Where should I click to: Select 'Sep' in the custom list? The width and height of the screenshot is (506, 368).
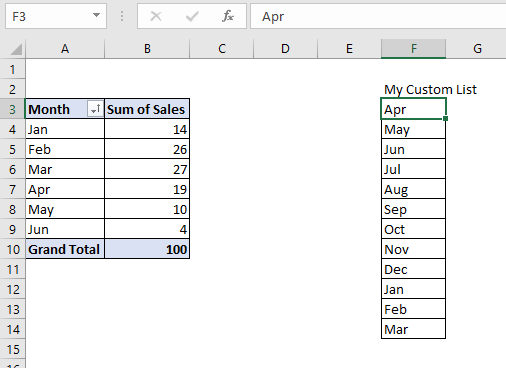413,209
